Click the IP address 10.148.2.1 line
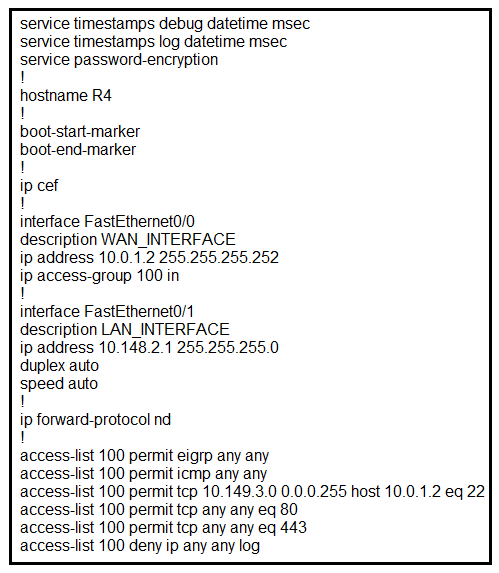Viewport: 499px width, 573px height. (149, 348)
